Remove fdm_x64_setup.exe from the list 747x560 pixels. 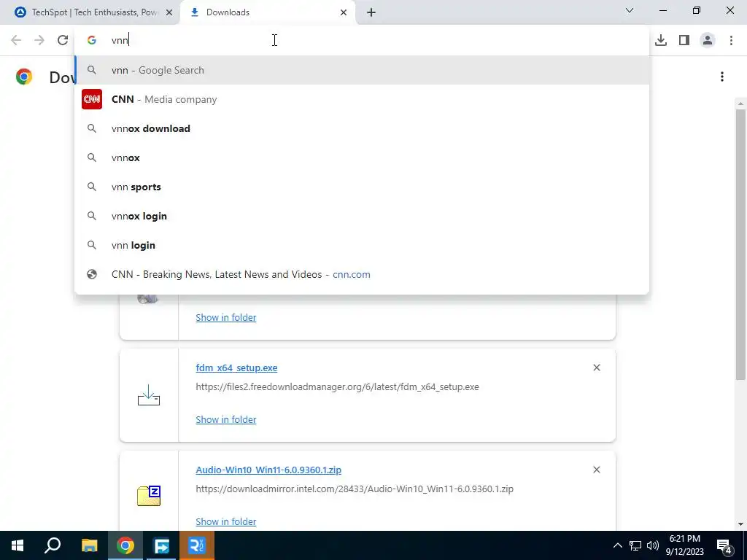(597, 367)
